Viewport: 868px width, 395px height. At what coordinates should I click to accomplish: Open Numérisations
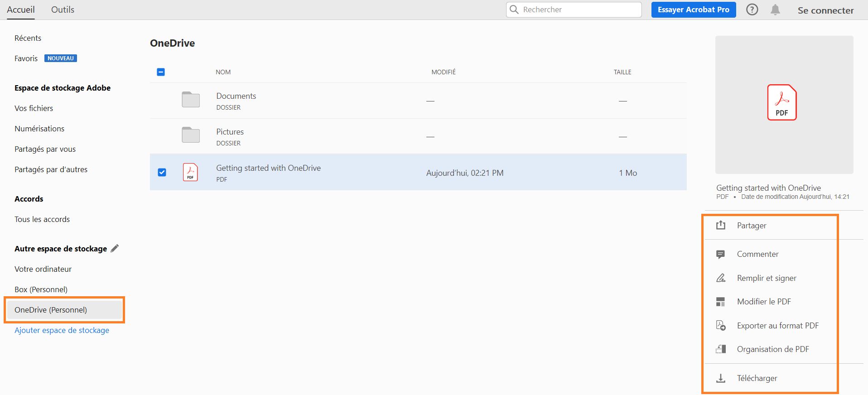pos(39,129)
